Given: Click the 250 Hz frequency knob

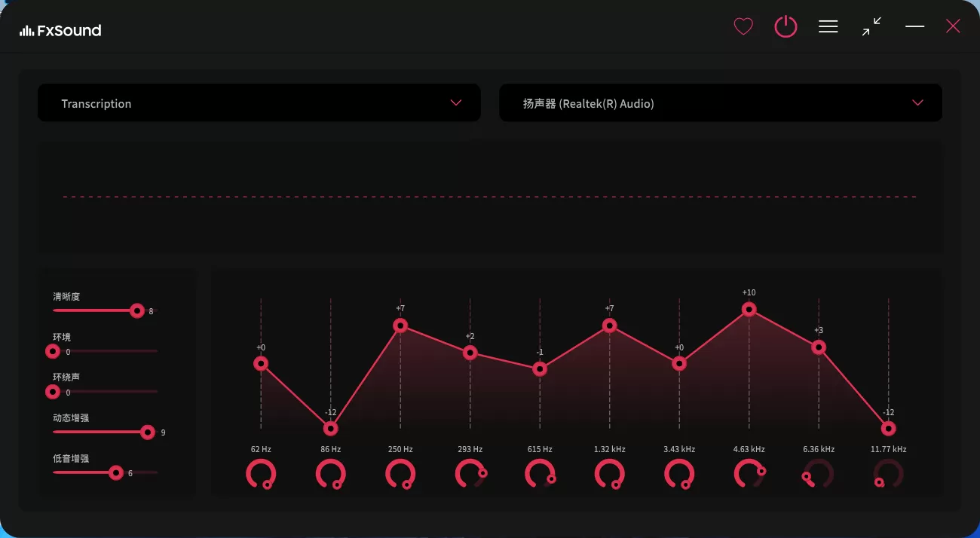Looking at the screenshot, I should pyautogui.click(x=400, y=474).
